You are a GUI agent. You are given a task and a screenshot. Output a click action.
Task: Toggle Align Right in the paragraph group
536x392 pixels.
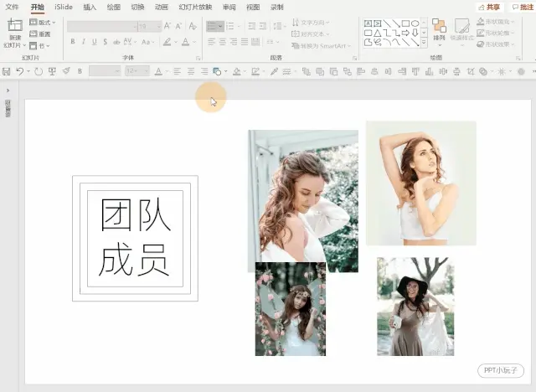coord(234,42)
